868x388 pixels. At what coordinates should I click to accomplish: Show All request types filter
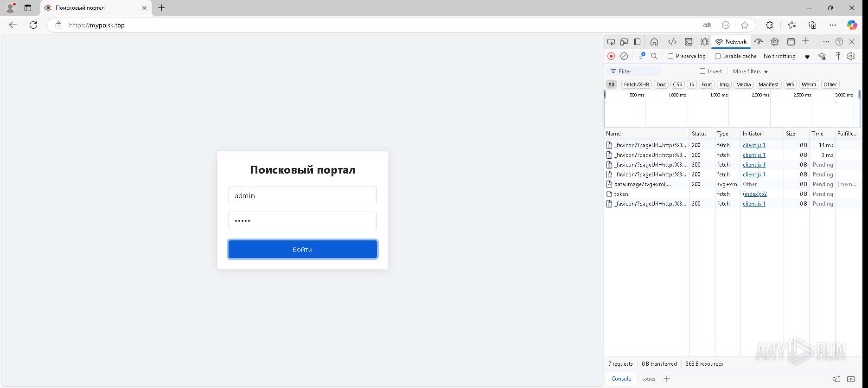tap(611, 84)
